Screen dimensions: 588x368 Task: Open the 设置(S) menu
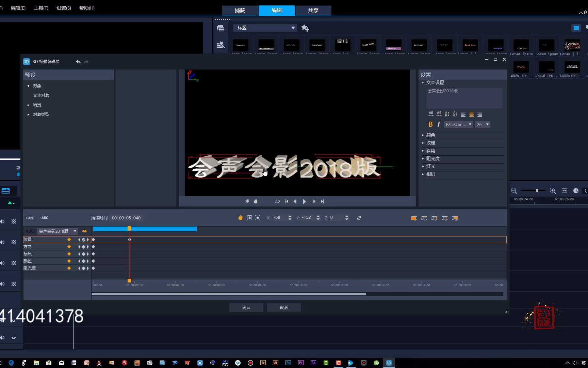pyautogui.click(x=64, y=8)
